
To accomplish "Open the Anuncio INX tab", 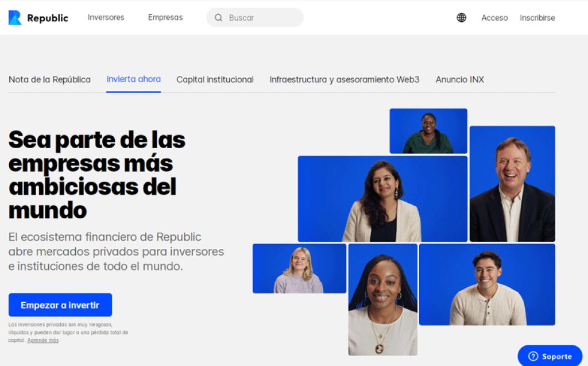I will pos(460,80).
